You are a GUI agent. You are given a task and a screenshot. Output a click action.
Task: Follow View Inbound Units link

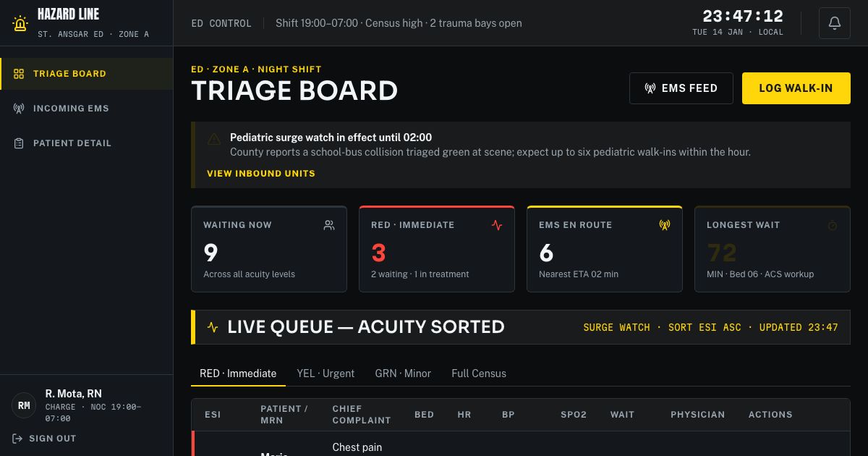click(261, 174)
